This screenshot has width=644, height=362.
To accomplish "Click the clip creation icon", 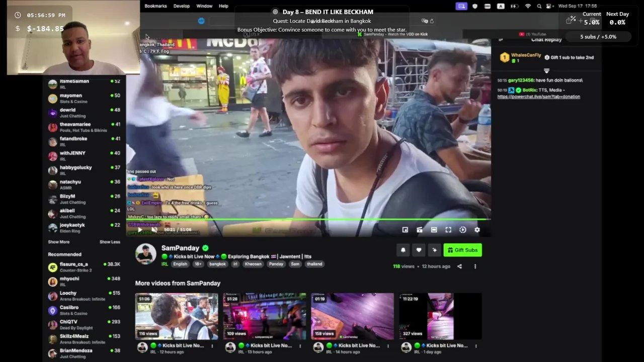I will 420,230.
